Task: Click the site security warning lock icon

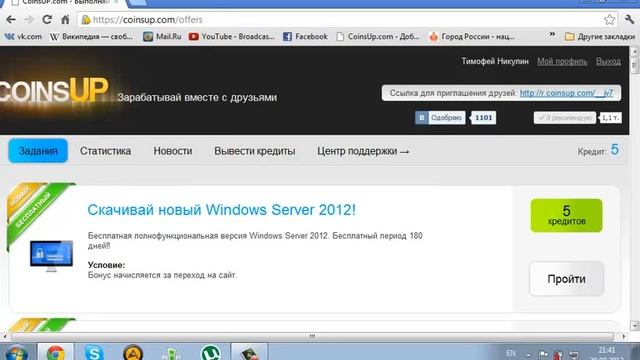Action: point(86,20)
